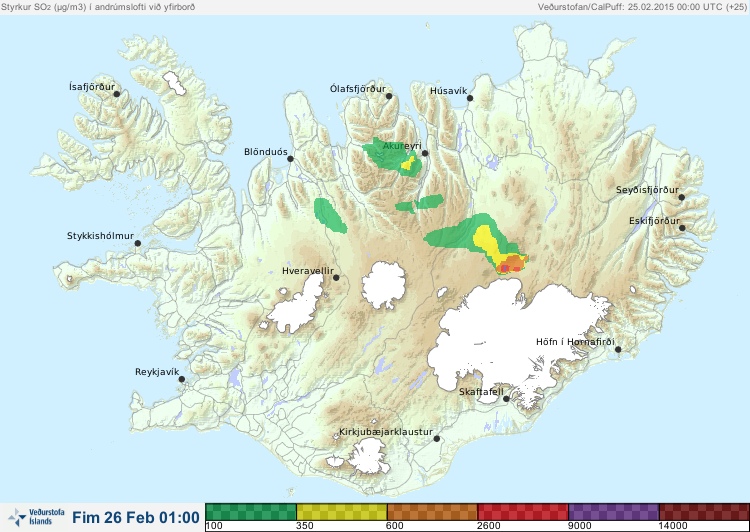Click the Kirkjubæjarklaustur location dot

pos(436,439)
